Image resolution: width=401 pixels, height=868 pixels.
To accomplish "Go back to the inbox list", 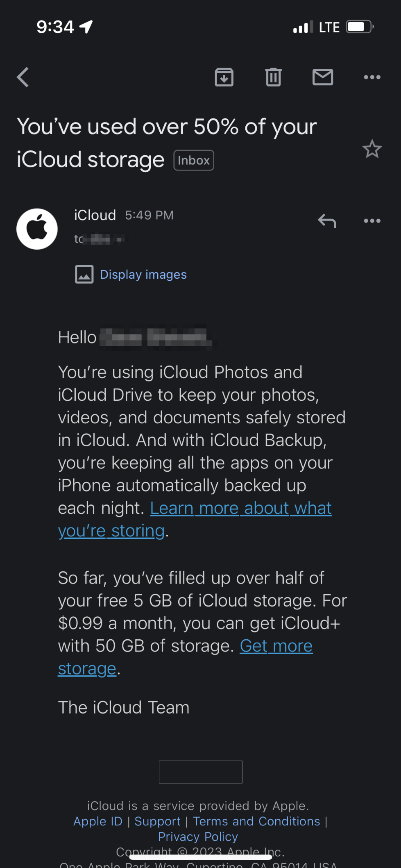I will click(23, 77).
